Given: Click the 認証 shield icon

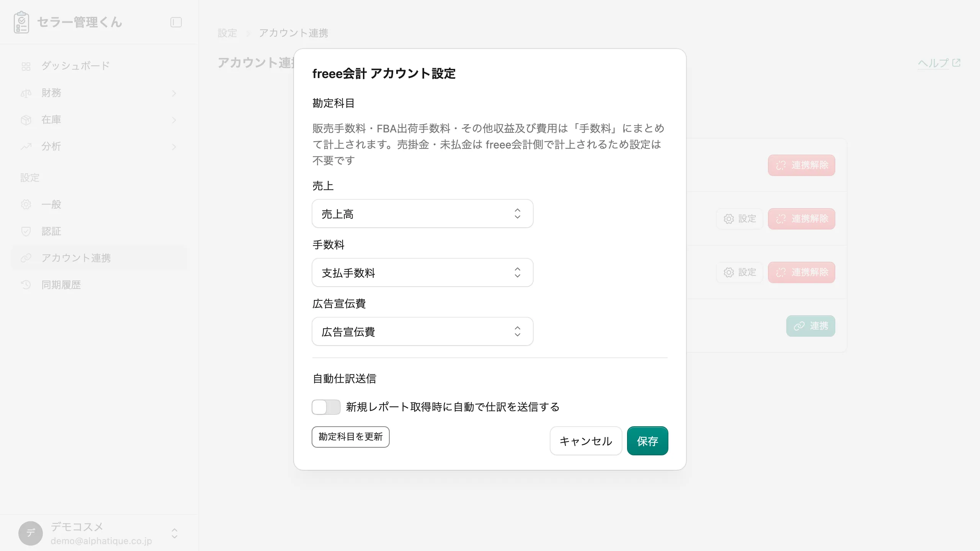Looking at the screenshot, I should [26, 231].
